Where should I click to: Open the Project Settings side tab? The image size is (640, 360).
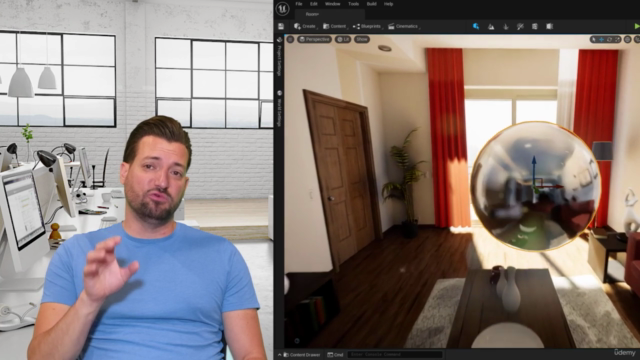(x=280, y=56)
